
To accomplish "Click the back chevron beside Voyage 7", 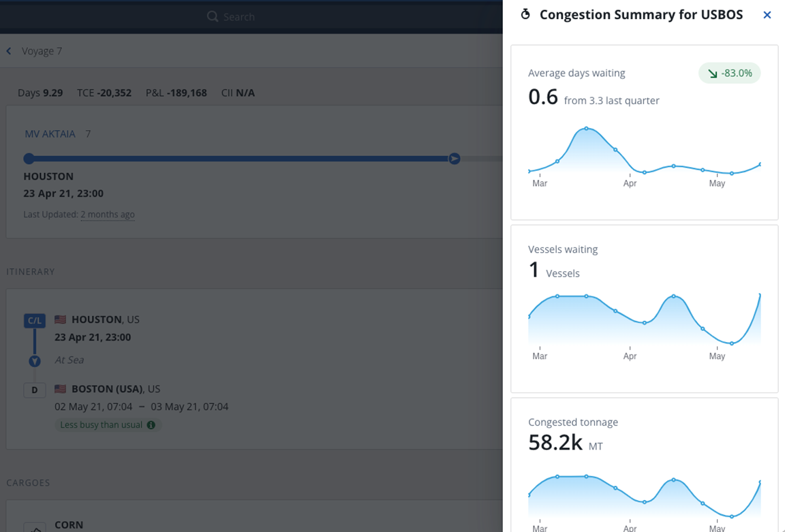I will [x=8, y=50].
